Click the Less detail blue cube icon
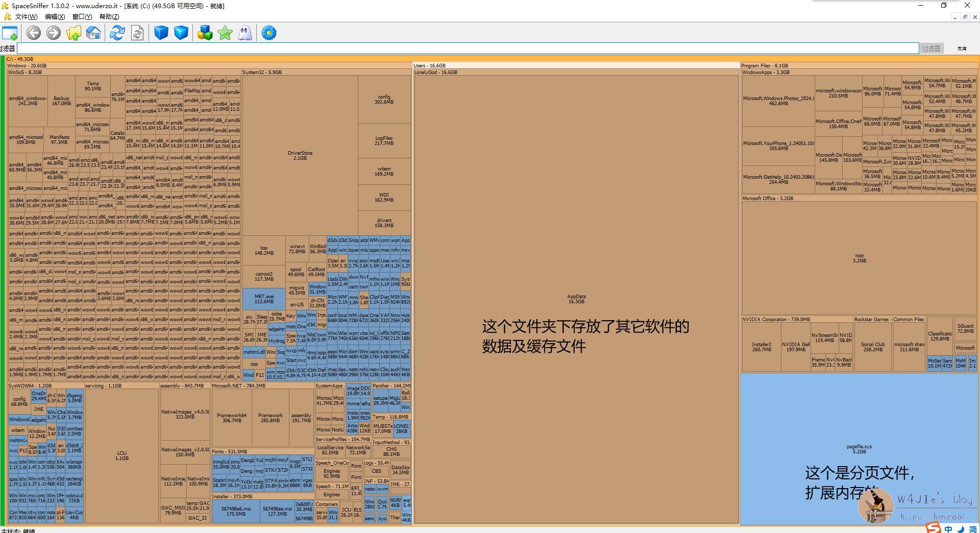The width and height of the screenshot is (980, 533). [x=161, y=33]
